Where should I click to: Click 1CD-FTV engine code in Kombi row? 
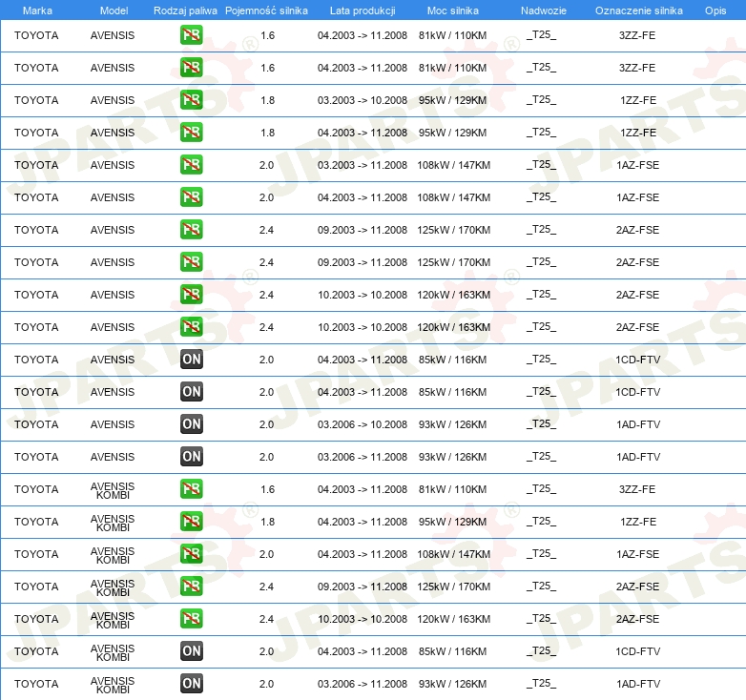pyautogui.click(x=638, y=651)
